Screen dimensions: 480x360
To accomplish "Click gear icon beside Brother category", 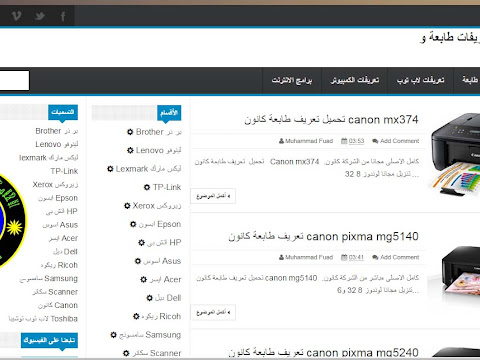I will pos(130,132).
